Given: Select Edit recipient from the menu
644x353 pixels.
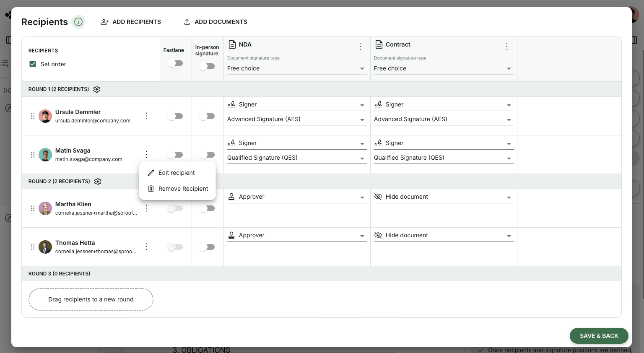Looking at the screenshot, I should [177, 173].
